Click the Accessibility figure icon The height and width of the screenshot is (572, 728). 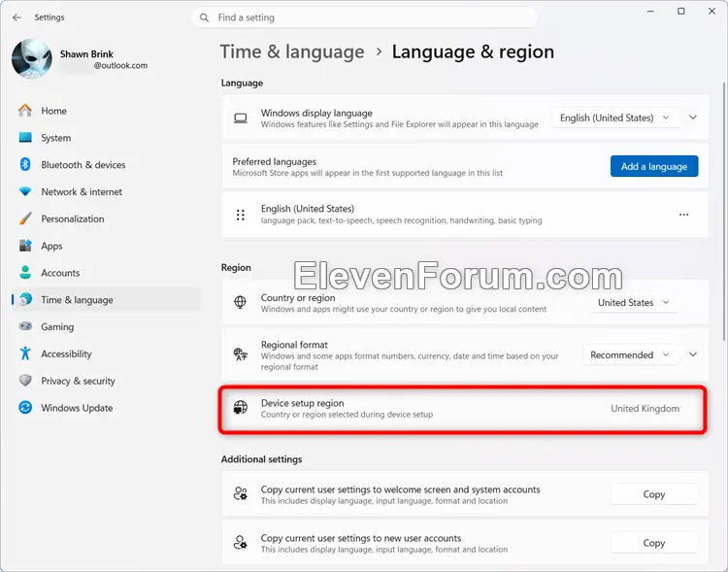[25, 353]
